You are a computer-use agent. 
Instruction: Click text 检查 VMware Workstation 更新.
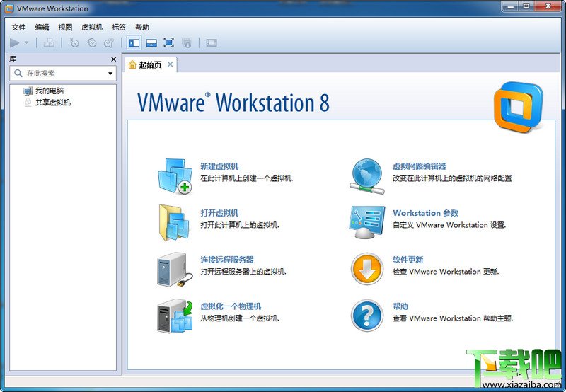pyautogui.click(x=446, y=272)
